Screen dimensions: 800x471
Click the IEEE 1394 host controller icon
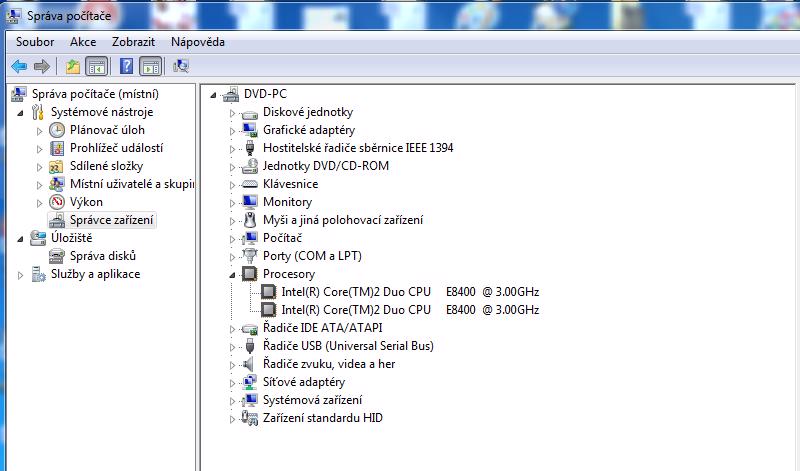tap(249, 148)
